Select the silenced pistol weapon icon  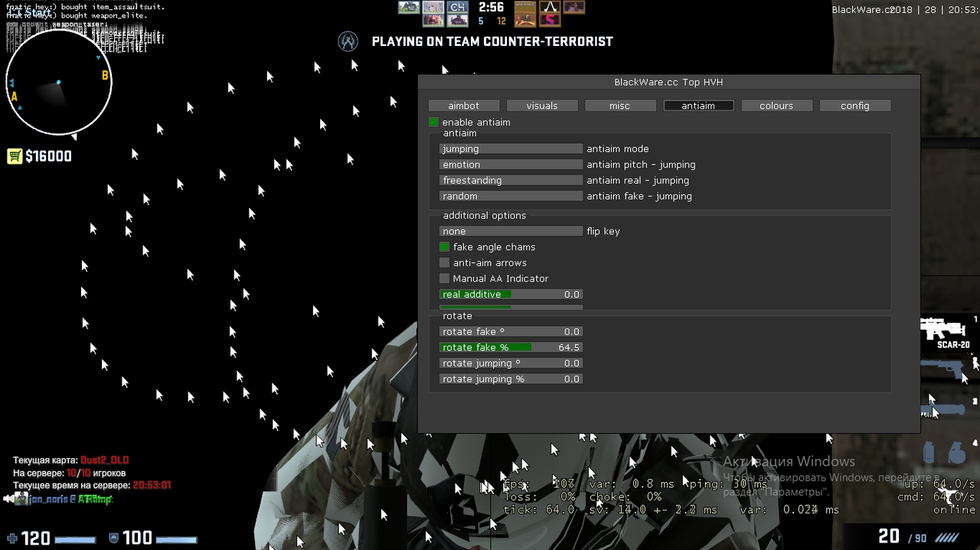tap(941, 369)
